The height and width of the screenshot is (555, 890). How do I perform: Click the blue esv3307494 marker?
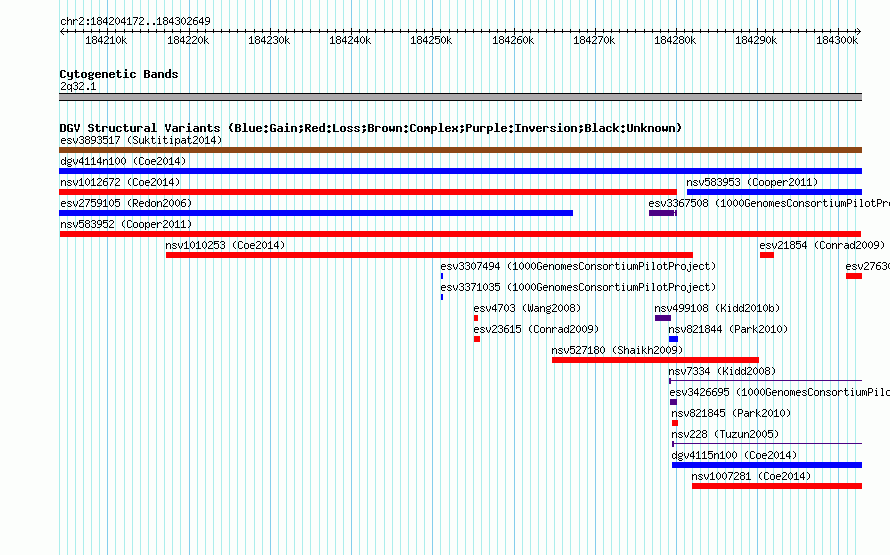442,276
